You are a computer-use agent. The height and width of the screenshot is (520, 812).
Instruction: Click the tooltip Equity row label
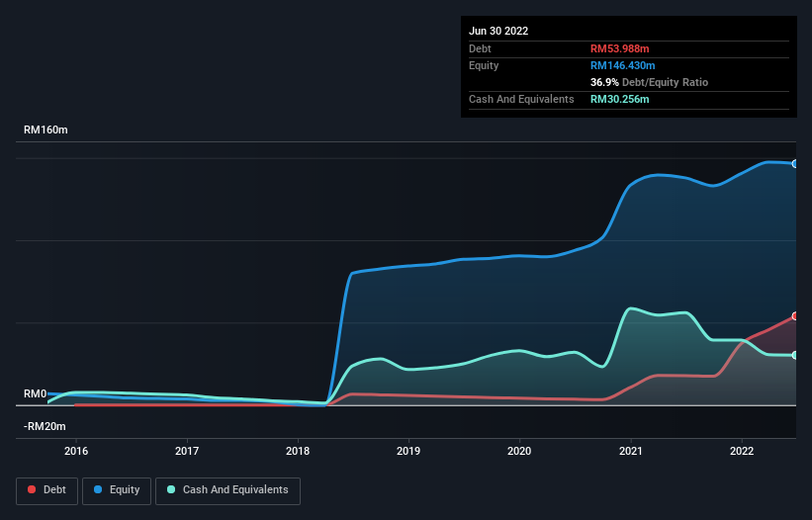pyautogui.click(x=484, y=65)
